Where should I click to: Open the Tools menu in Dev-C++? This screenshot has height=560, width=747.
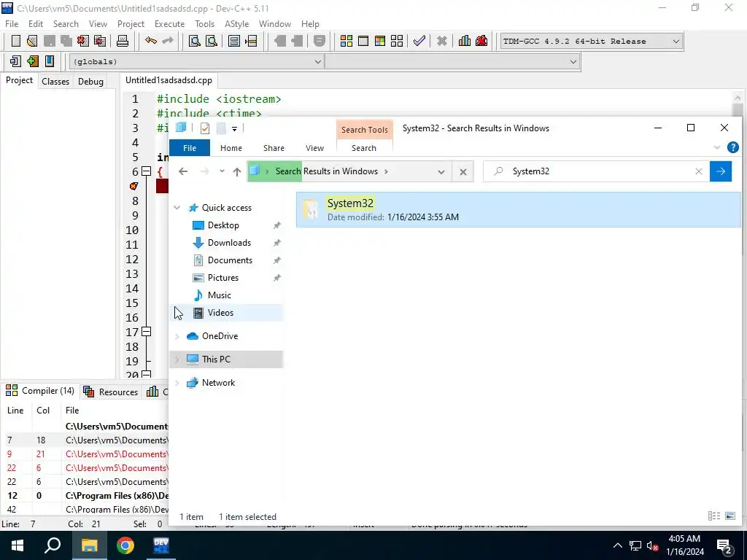205,24
